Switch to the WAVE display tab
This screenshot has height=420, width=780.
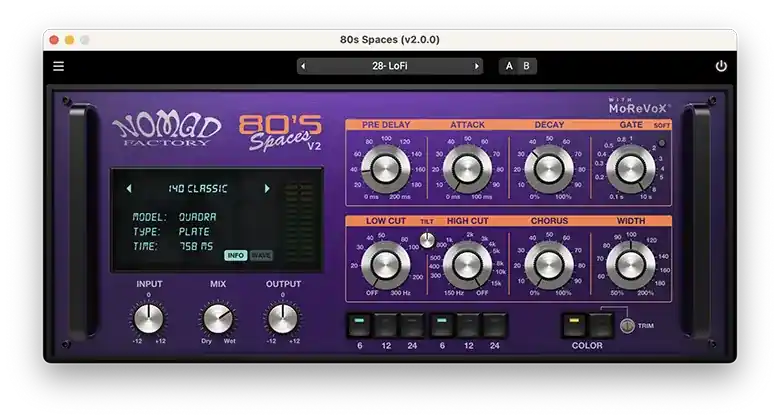[261, 256]
